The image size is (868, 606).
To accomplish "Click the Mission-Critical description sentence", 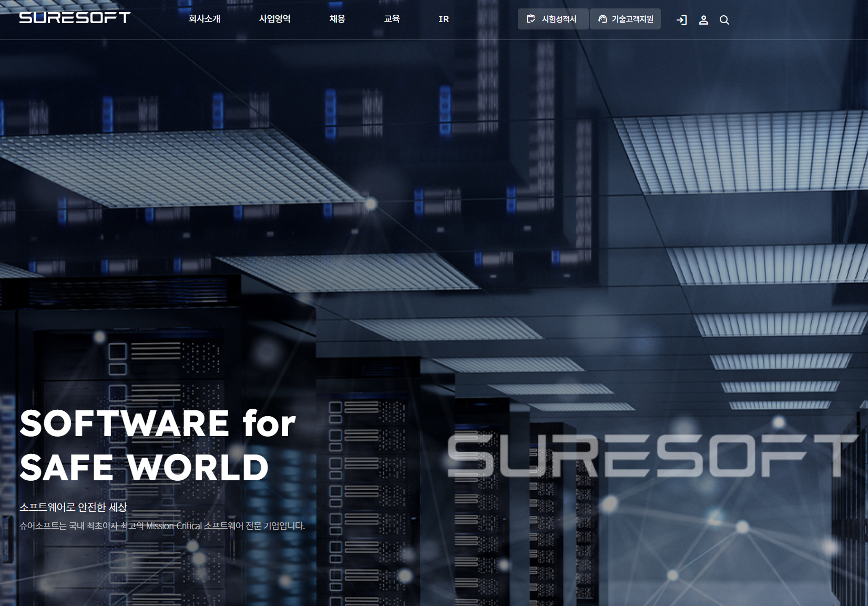I will point(162,526).
